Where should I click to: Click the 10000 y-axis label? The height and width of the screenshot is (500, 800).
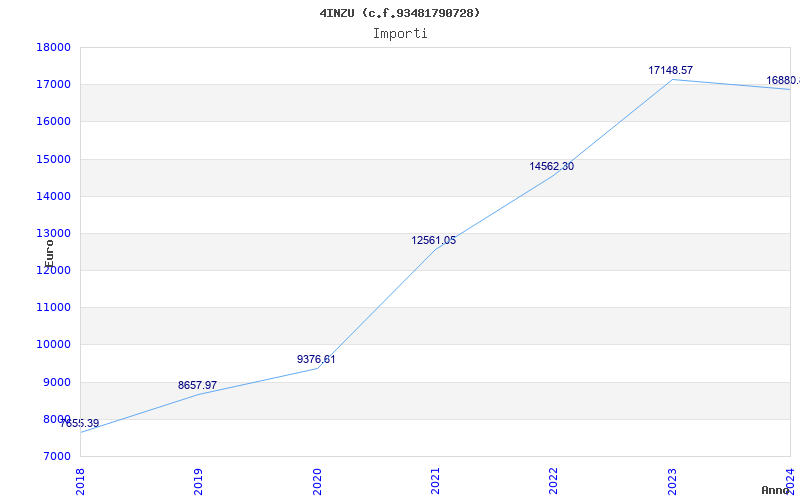[53, 345]
